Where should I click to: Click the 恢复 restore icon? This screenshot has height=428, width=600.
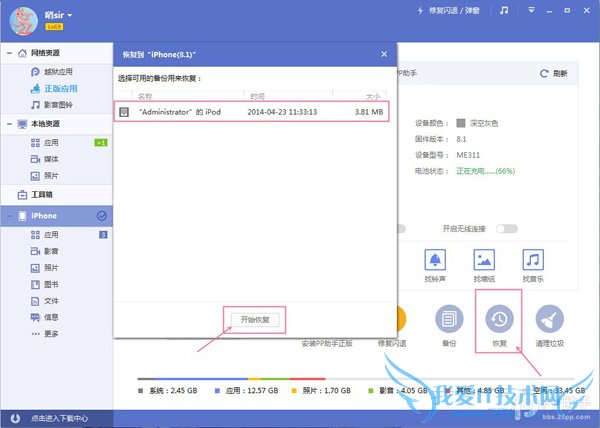[x=499, y=319]
